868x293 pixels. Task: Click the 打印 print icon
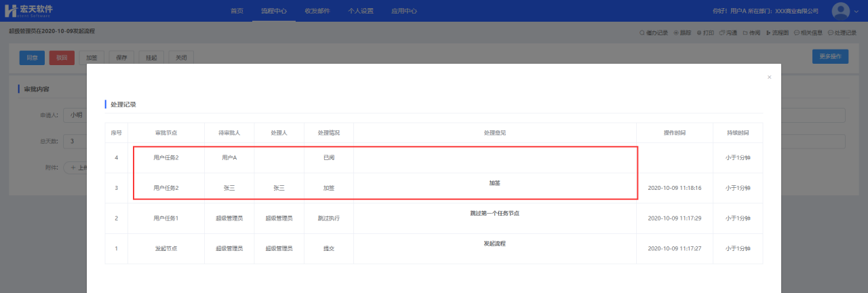[699, 33]
